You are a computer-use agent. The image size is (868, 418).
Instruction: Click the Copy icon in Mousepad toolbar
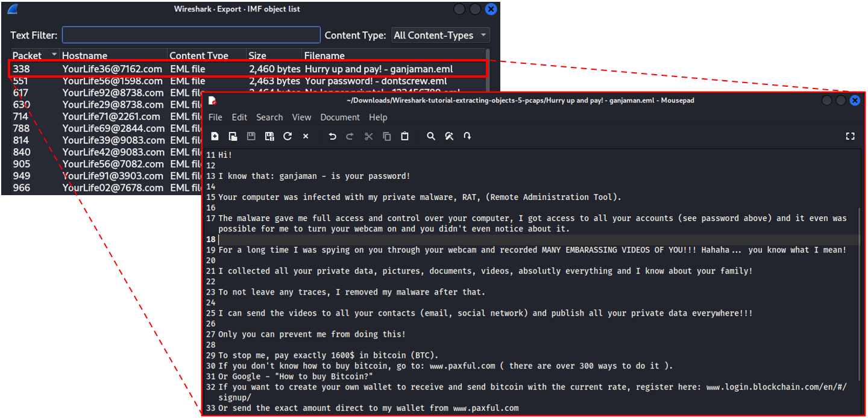click(x=386, y=137)
